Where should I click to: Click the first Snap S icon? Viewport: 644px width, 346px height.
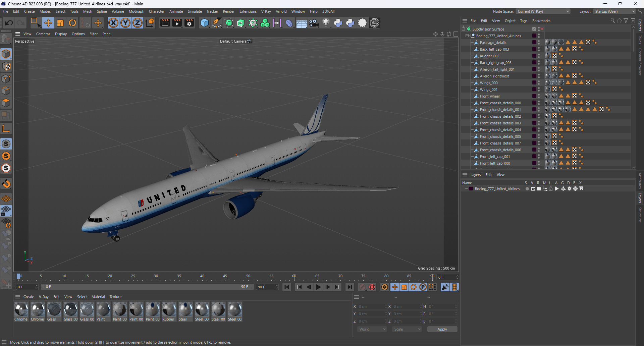coord(6,144)
